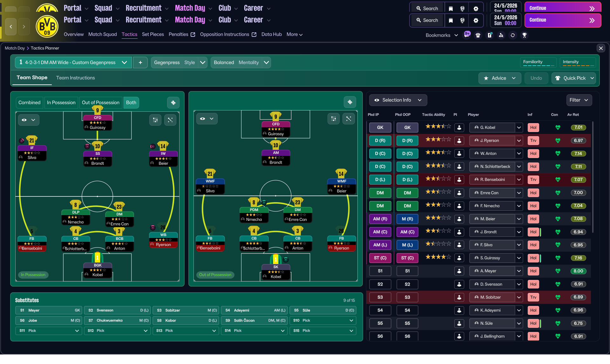Click the expand arrows icon on Out of Possession pitch

coord(349,119)
